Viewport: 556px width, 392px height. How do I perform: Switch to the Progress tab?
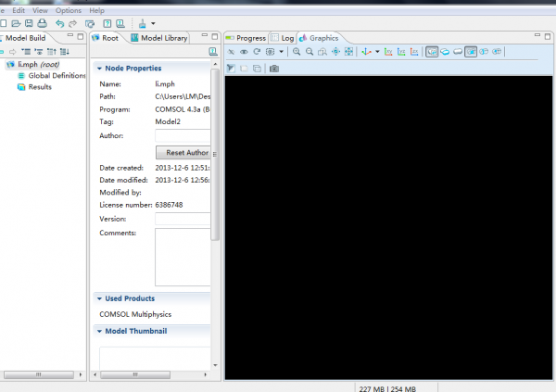tap(246, 38)
